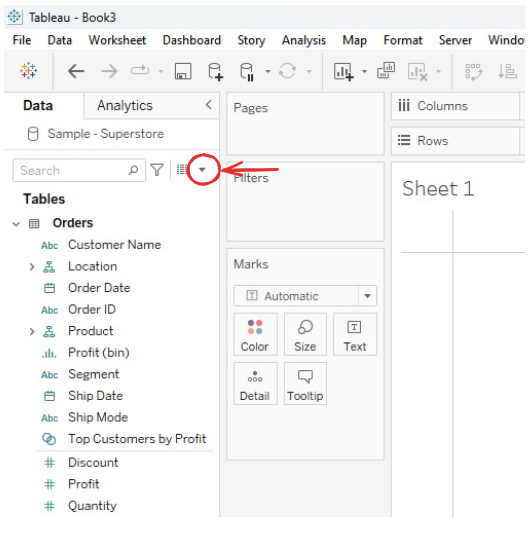
Task: Open the Color button on Marks card
Action: coord(255,334)
